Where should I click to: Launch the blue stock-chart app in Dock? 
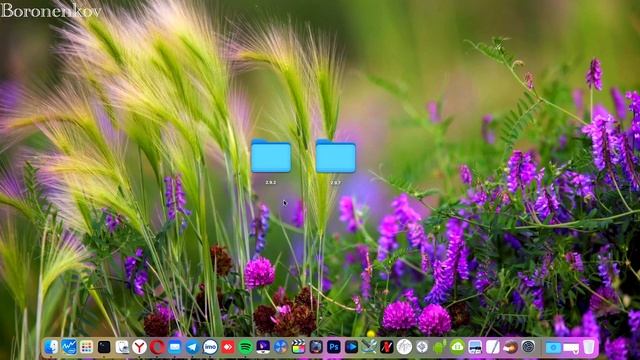[x=69, y=347]
